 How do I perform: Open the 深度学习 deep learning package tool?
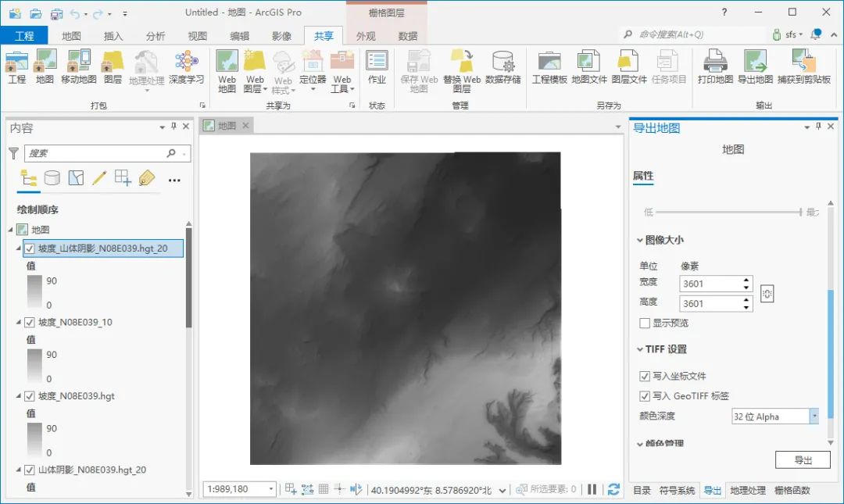pyautogui.click(x=186, y=66)
